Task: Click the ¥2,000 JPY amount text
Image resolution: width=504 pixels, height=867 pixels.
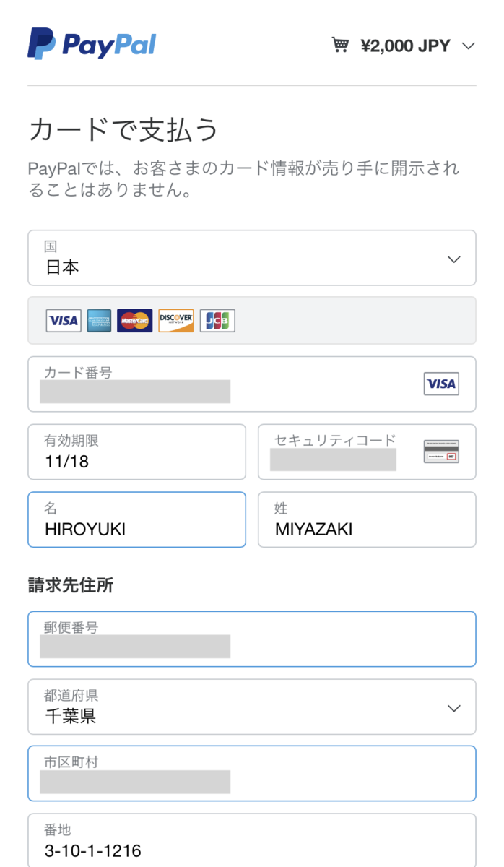Action: pos(405,46)
